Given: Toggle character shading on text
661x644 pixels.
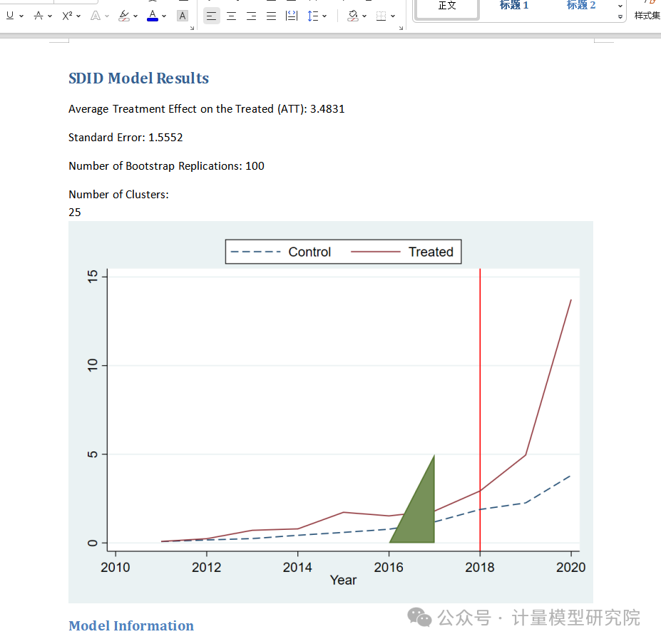Looking at the screenshot, I should pos(183,16).
